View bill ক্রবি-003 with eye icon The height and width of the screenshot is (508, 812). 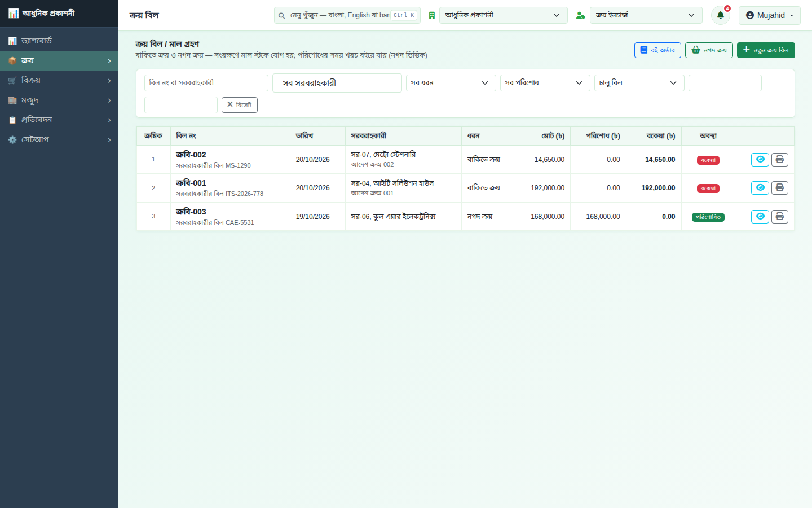pyautogui.click(x=760, y=217)
